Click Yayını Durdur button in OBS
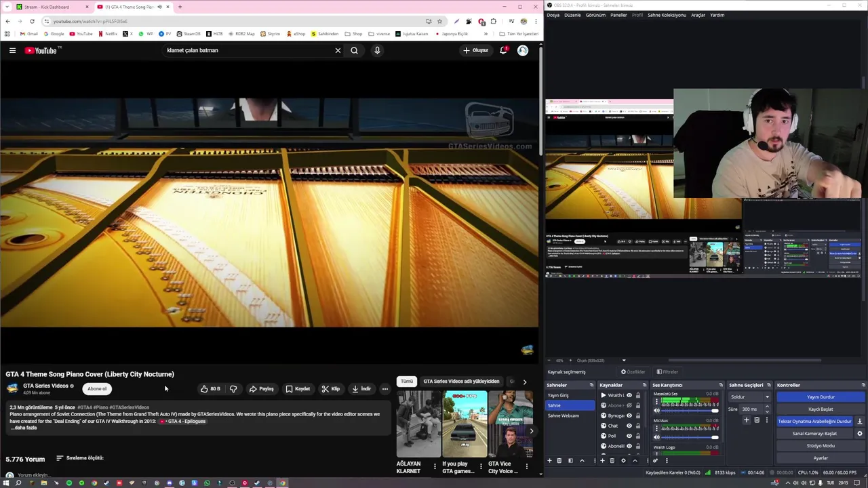 click(821, 397)
